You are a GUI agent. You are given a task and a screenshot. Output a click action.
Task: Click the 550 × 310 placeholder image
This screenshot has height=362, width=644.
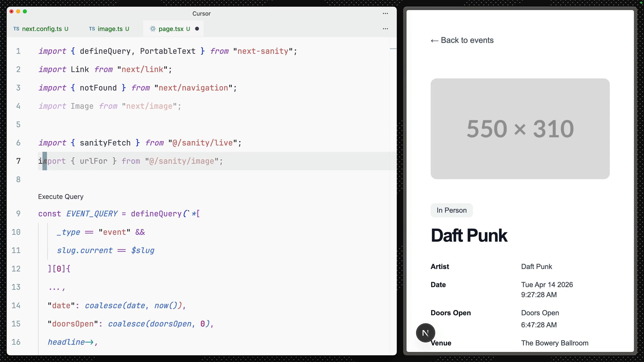pos(520,129)
